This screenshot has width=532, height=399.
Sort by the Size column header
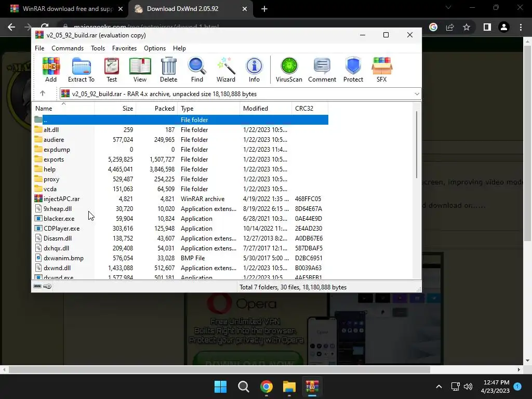(x=115, y=109)
